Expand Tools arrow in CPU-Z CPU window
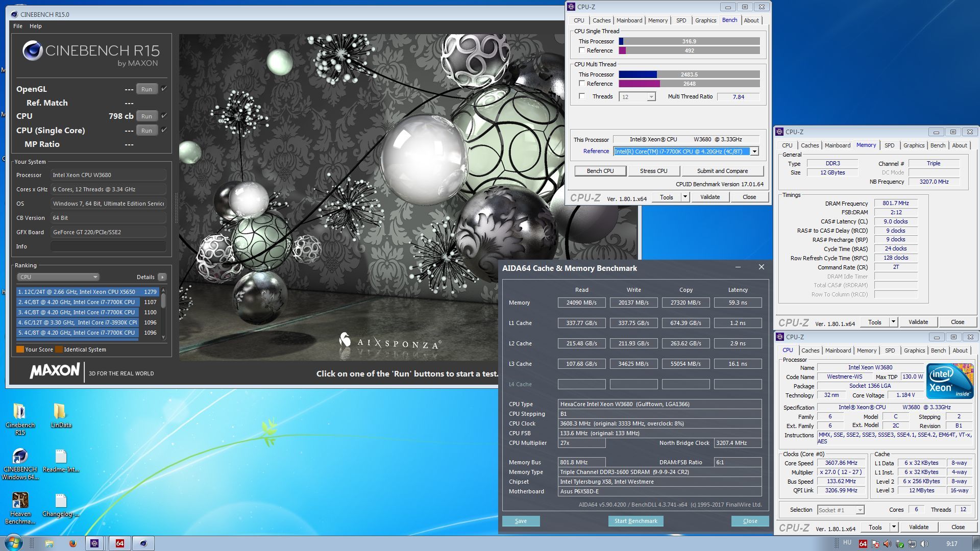 (x=894, y=527)
